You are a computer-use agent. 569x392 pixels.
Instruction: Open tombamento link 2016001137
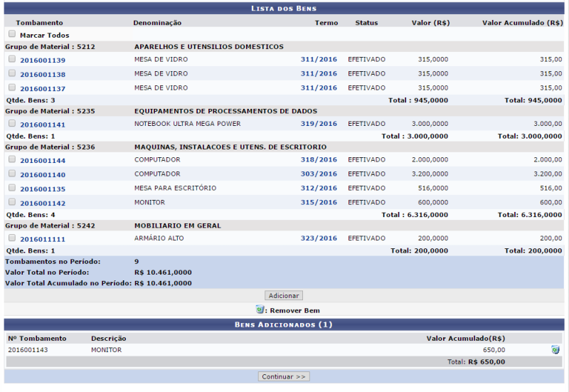pos(43,88)
